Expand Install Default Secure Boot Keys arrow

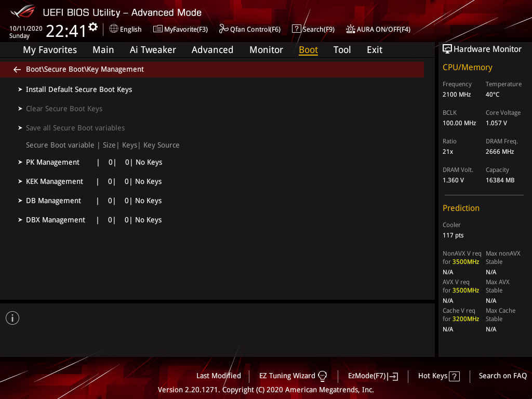pyautogui.click(x=20, y=89)
